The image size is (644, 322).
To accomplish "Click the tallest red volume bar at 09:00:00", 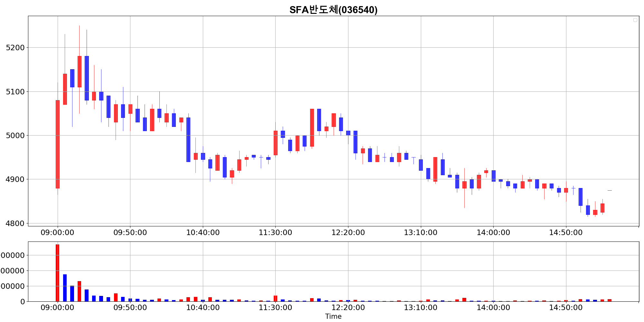I will (57, 273).
